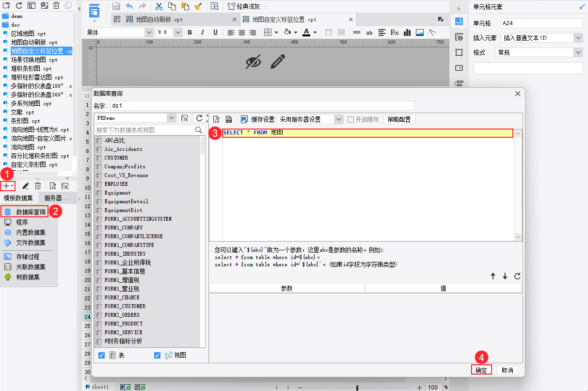Select the 模板数据集 tab
588x391 pixels.
coord(18,198)
